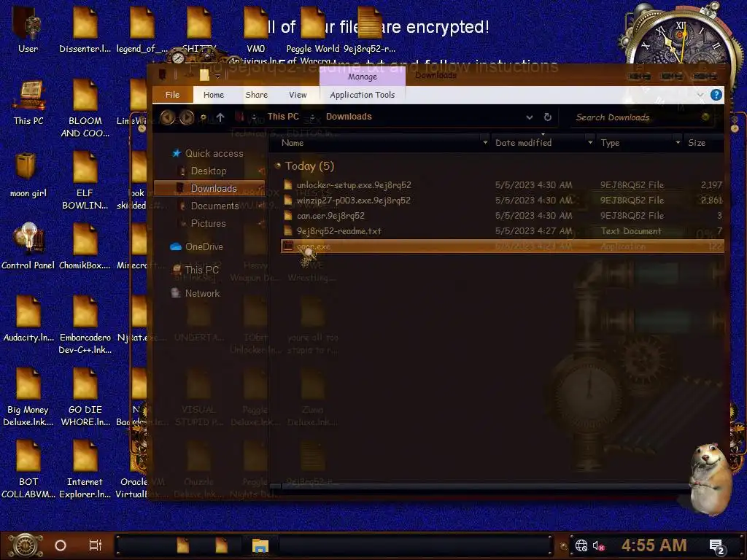This screenshot has width=747, height=560.
Task: Expand the address bar history dropdown
Action: click(530, 117)
